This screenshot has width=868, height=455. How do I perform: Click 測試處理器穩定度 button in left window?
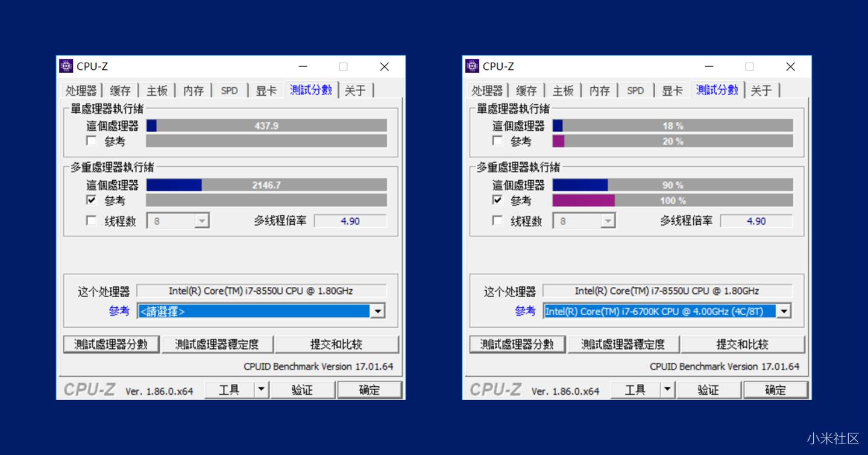click(x=218, y=344)
